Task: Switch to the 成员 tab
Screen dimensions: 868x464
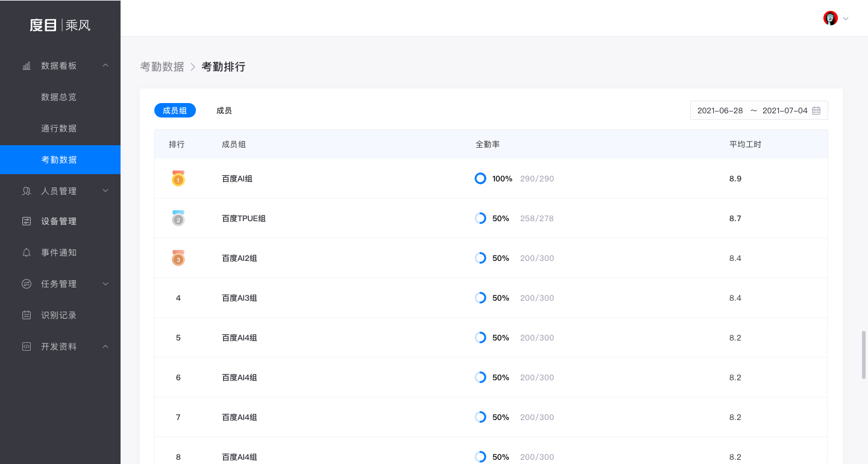Action: pyautogui.click(x=224, y=110)
